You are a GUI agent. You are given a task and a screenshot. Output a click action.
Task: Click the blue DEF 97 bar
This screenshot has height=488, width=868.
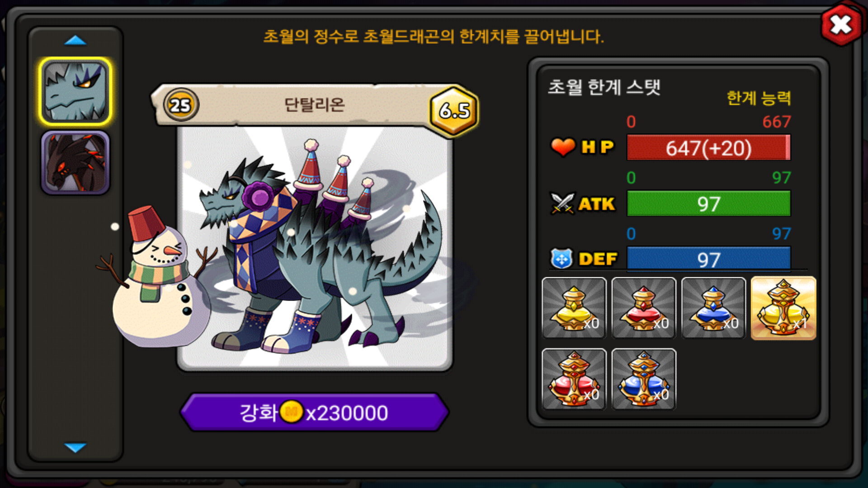click(708, 259)
